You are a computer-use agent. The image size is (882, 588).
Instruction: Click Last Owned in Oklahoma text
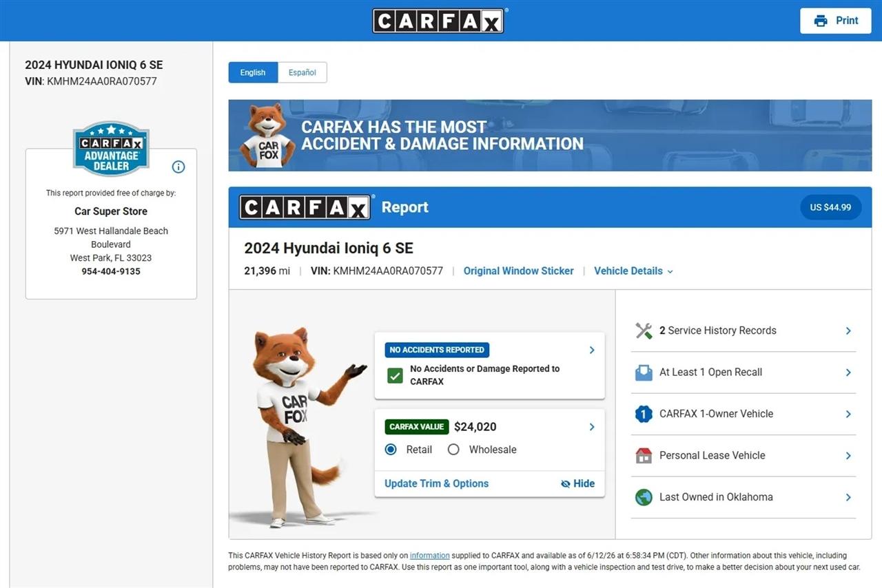click(717, 497)
